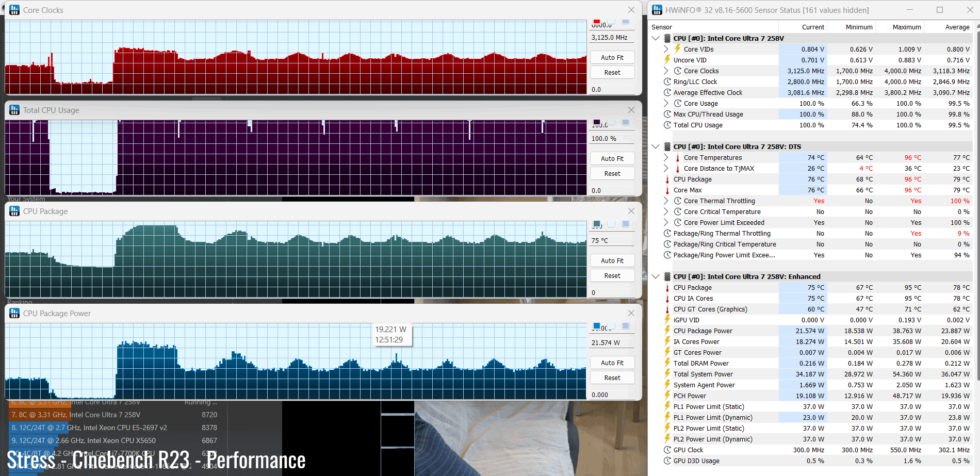Click the Sensor column header

(x=714, y=27)
